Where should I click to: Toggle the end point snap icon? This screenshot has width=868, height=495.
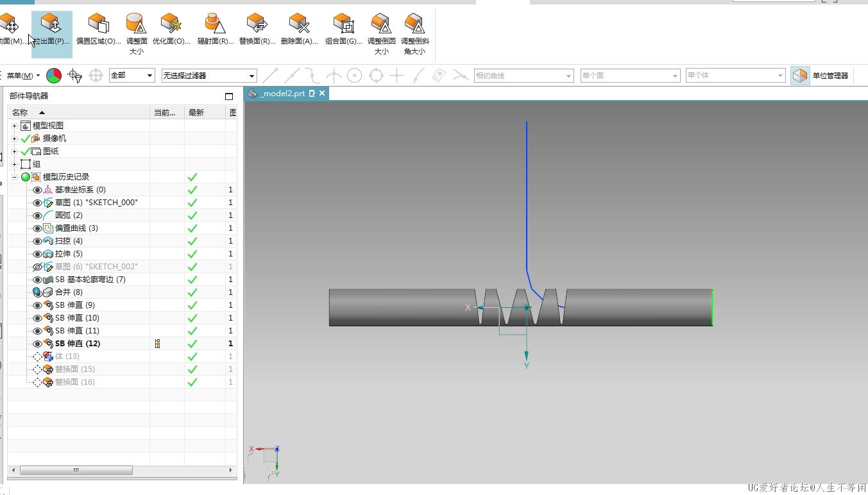[270, 76]
